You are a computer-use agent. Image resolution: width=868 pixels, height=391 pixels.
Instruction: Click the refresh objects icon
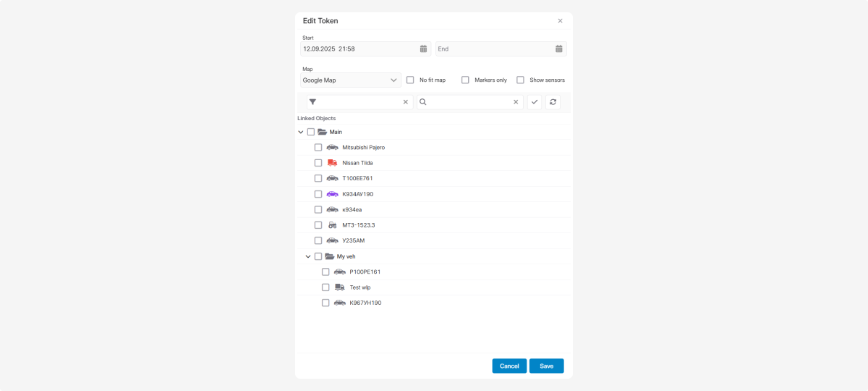[553, 102]
